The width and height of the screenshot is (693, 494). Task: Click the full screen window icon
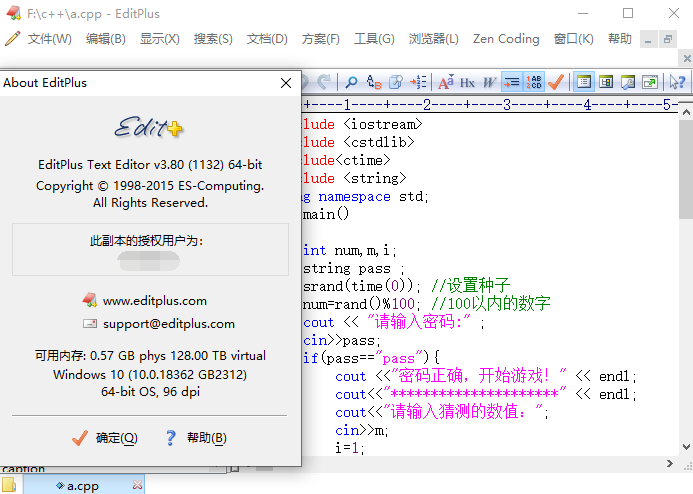[650, 82]
